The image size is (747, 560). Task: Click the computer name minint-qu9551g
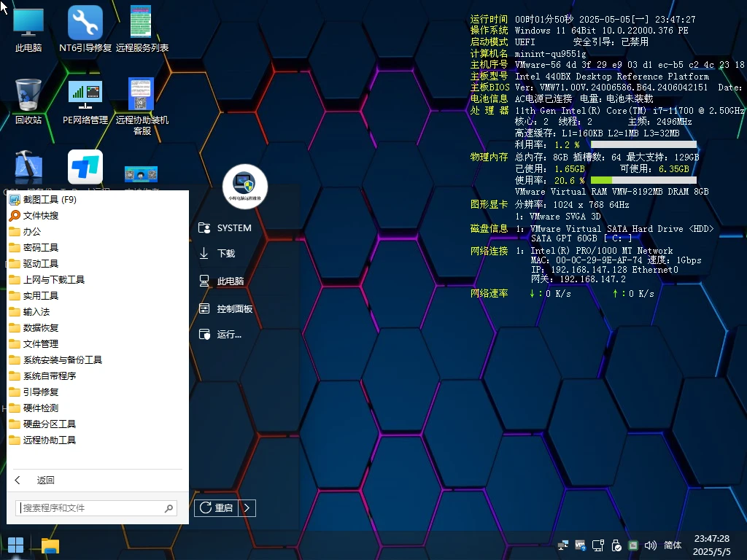pyautogui.click(x=550, y=54)
